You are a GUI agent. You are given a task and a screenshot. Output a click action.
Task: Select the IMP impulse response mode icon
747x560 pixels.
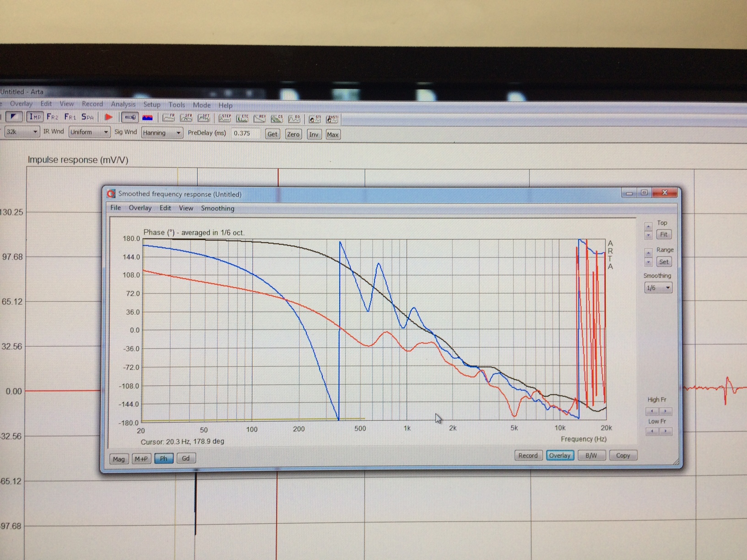35,117
